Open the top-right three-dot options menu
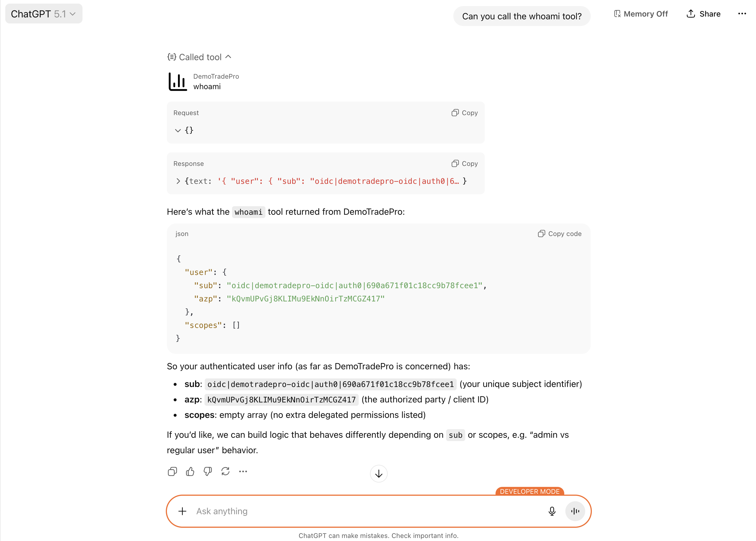The width and height of the screenshot is (756, 541). [x=742, y=14]
